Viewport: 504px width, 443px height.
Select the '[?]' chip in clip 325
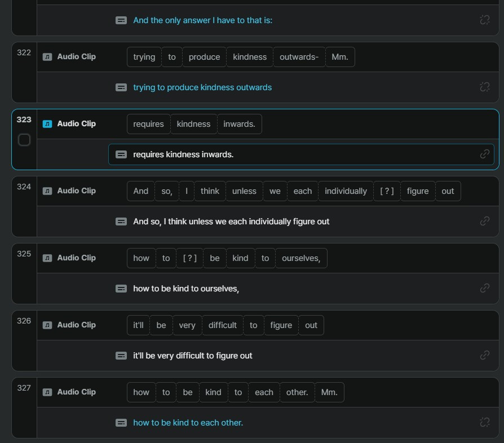[189, 258]
